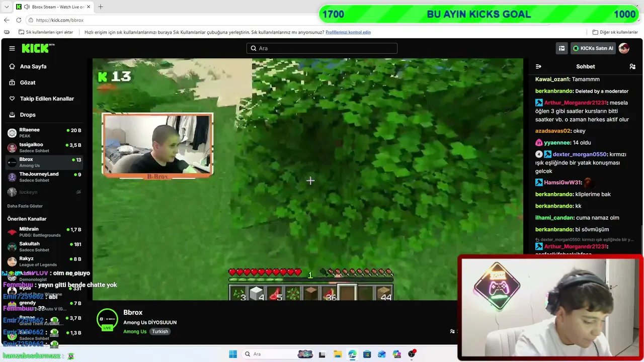Open 'Diğer sık kullanılanlar' folder
Viewport: 644px width, 362px height.
pos(615,32)
